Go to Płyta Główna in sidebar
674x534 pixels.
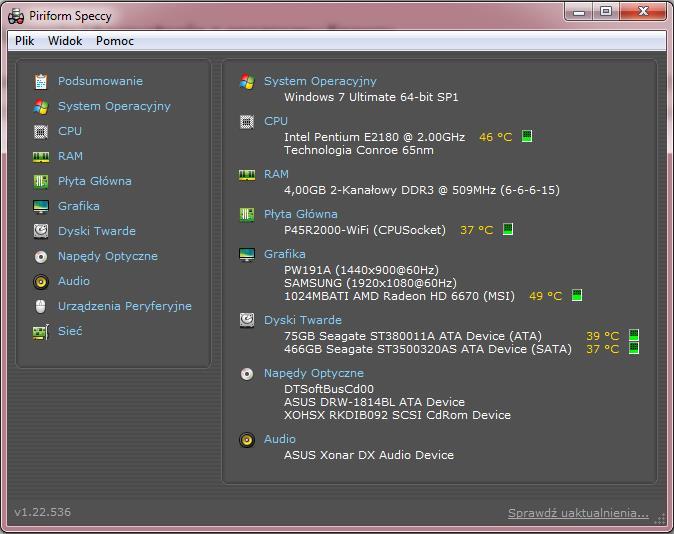tap(95, 181)
